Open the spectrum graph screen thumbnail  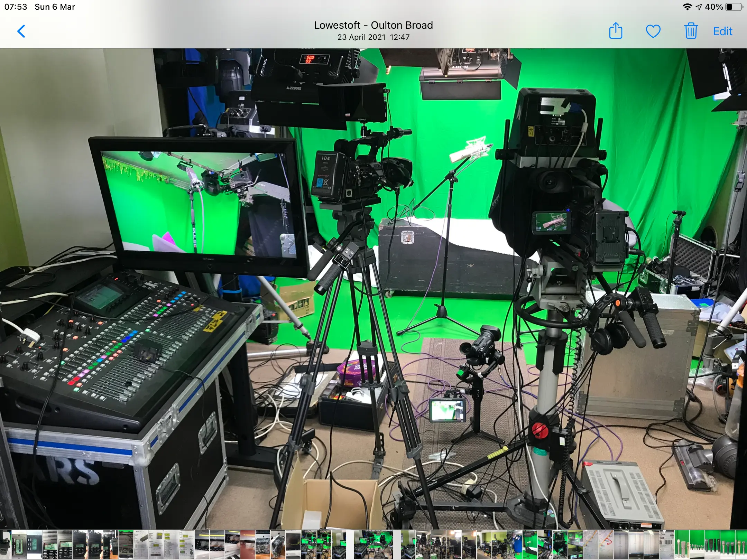(293, 545)
